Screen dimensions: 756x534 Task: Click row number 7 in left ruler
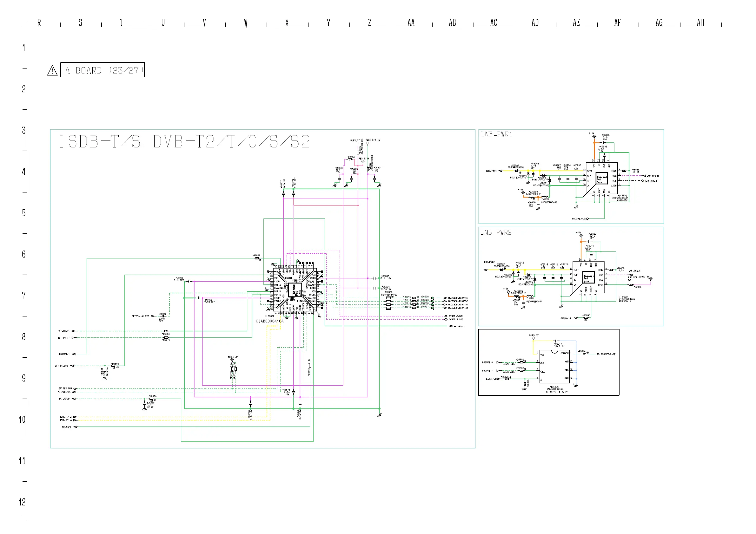[x=24, y=295]
